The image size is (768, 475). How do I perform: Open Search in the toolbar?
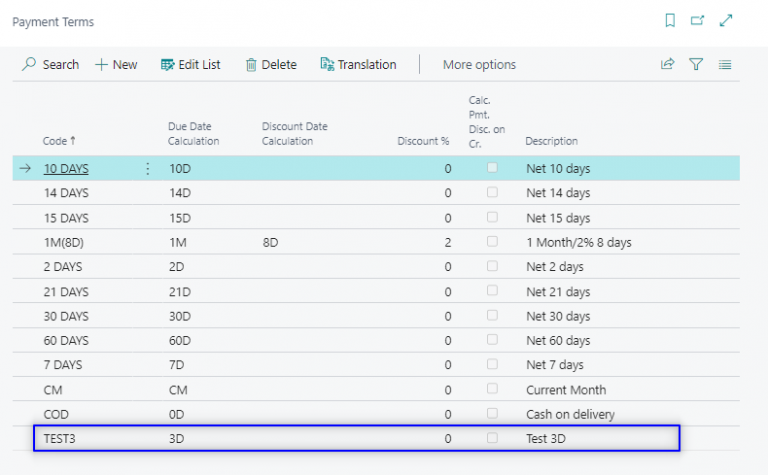pos(50,64)
